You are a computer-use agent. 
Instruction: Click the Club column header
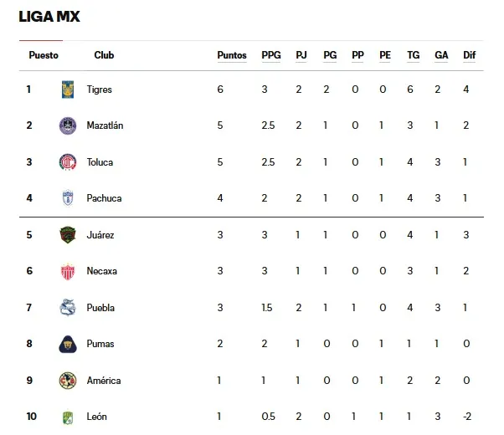click(x=104, y=55)
